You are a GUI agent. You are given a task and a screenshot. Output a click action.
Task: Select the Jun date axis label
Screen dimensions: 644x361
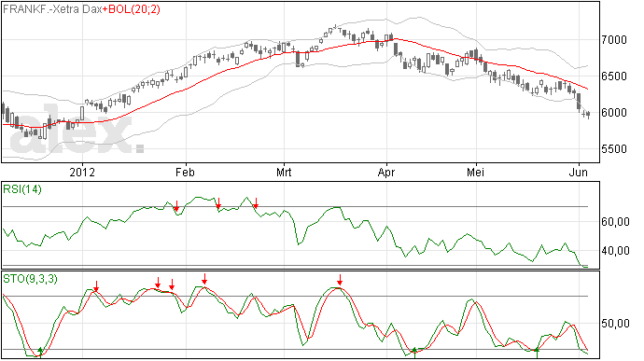578,172
